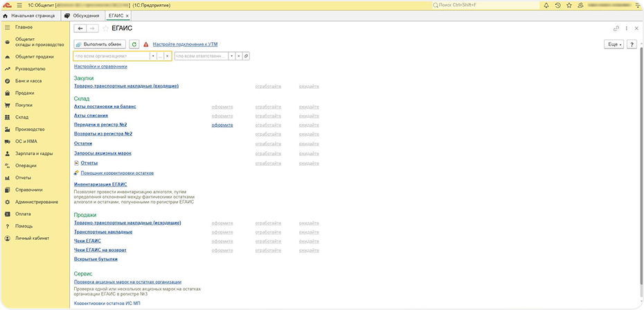This screenshot has height=310, width=644.
Task: Open the Остатки link
Action: coord(83,144)
